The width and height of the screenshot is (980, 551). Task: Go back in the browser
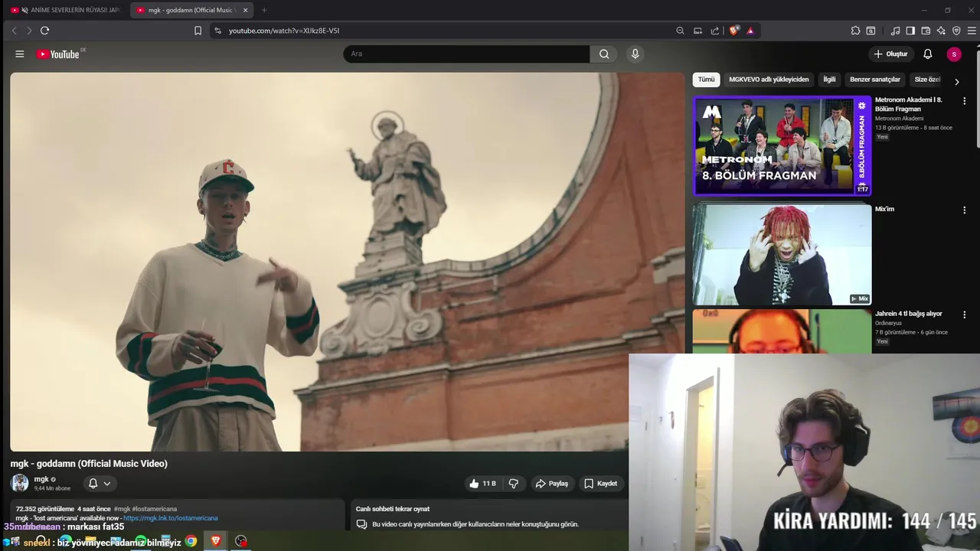(14, 31)
